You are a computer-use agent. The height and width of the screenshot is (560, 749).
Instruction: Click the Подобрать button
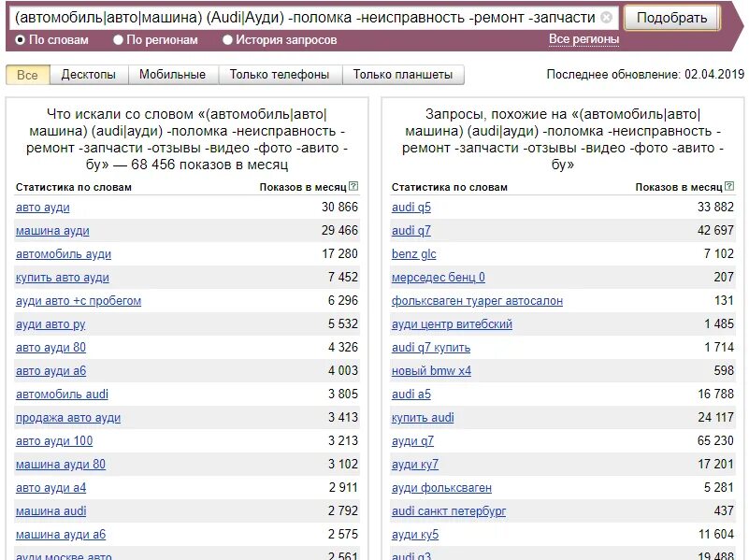point(671,18)
